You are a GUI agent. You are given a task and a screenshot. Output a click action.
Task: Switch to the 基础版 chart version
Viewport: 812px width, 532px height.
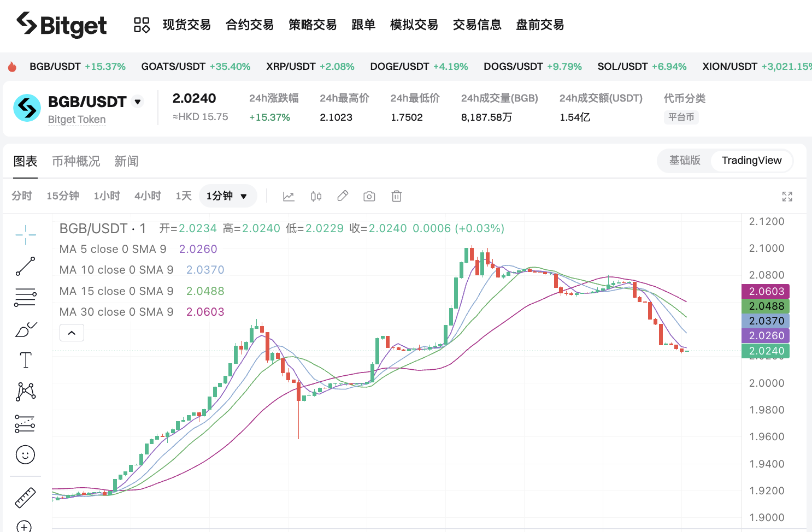[685, 161]
